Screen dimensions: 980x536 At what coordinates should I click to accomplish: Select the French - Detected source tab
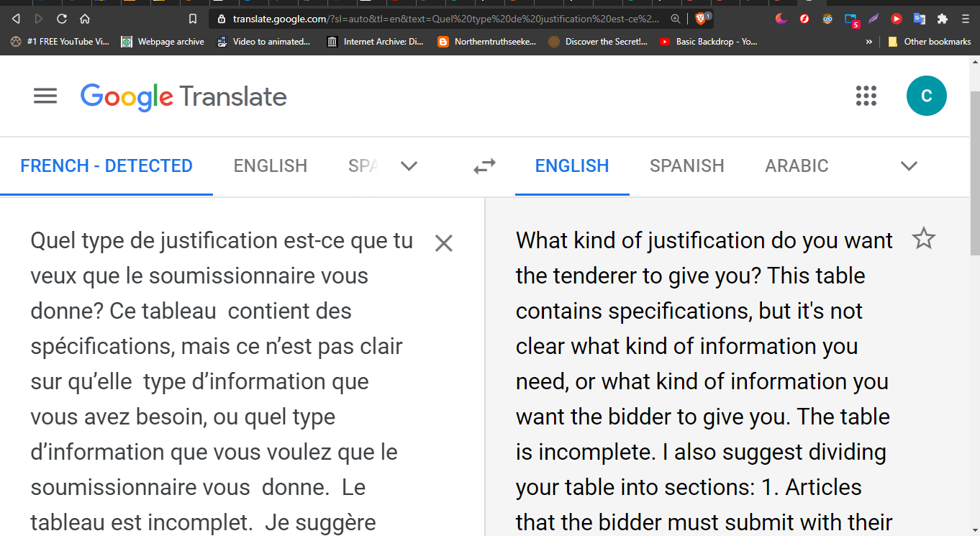click(106, 166)
